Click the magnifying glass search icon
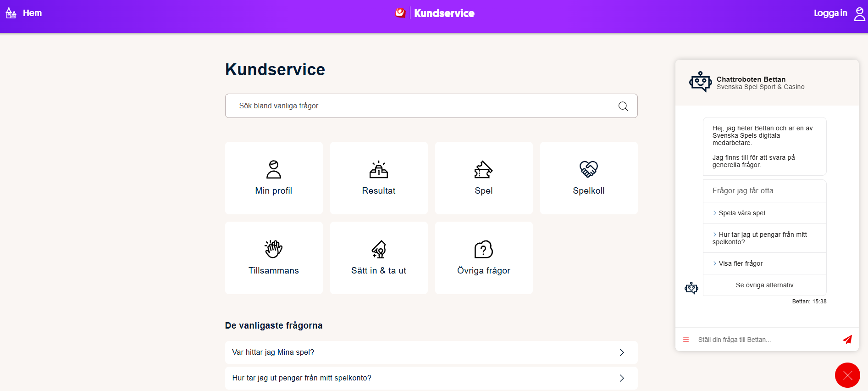The width and height of the screenshot is (868, 391). pyautogui.click(x=623, y=106)
